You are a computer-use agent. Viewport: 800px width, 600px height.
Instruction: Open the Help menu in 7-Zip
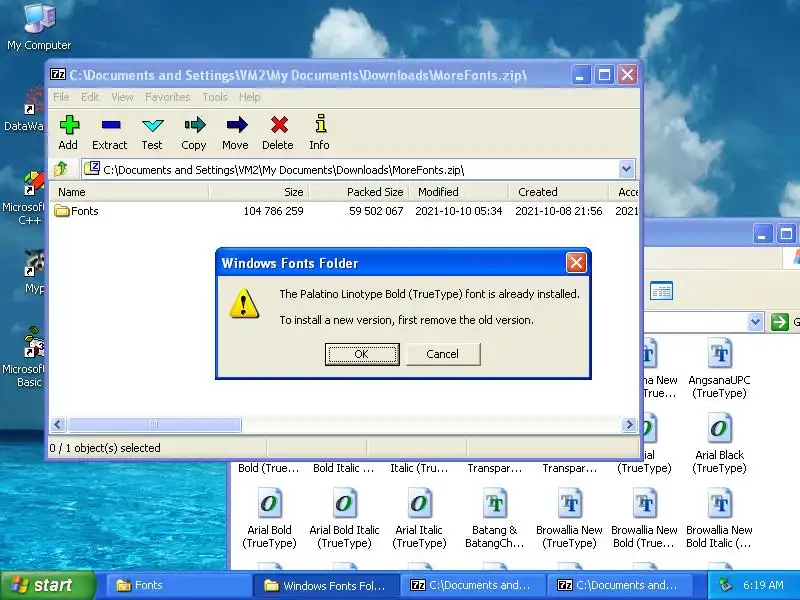click(249, 97)
